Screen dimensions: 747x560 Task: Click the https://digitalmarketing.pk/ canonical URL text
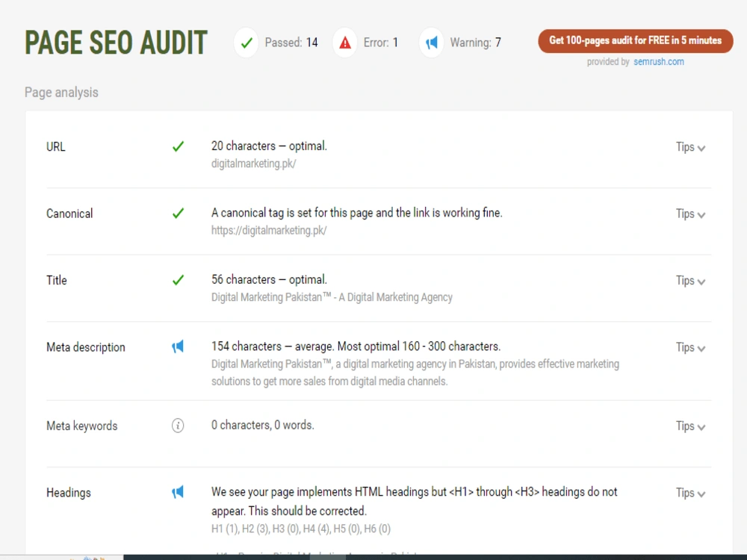[269, 231]
